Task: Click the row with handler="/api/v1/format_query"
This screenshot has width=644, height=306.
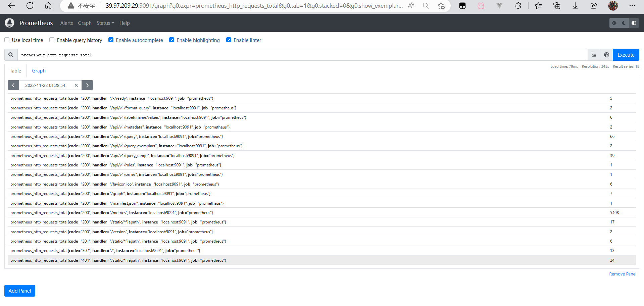Action: (x=322, y=108)
